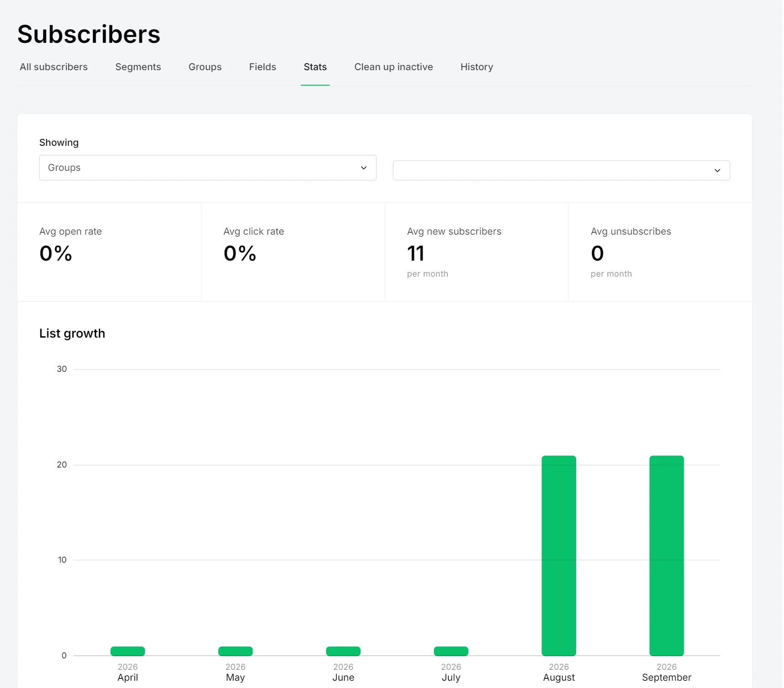Click the y-axis value 20
784x688 pixels.
62,465
